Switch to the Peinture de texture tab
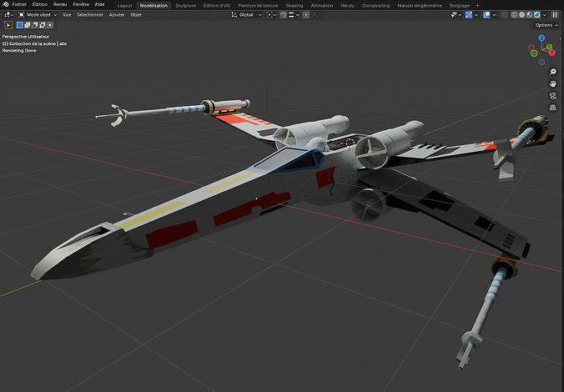Image resolution: width=564 pixels, height=392 pixels. tap(258, 5)
